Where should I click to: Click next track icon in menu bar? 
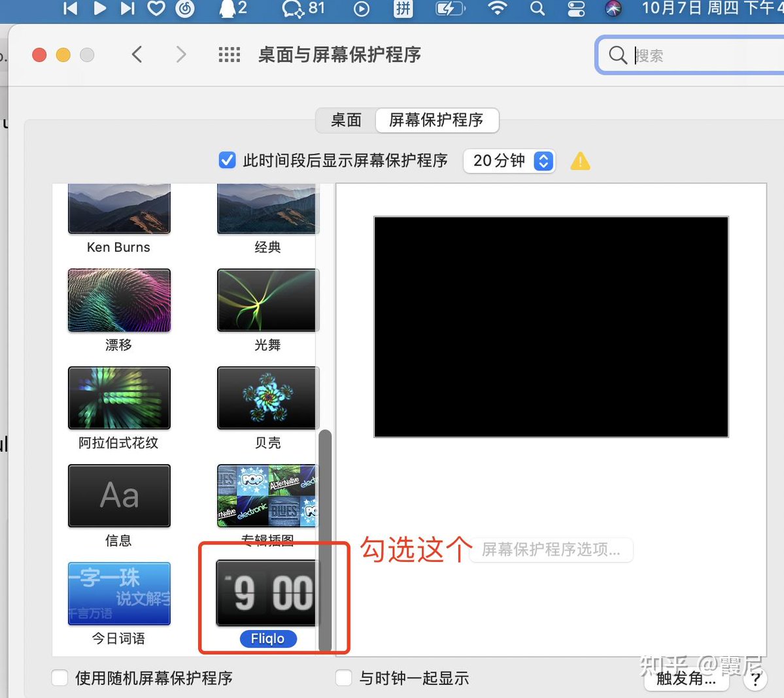128,8
